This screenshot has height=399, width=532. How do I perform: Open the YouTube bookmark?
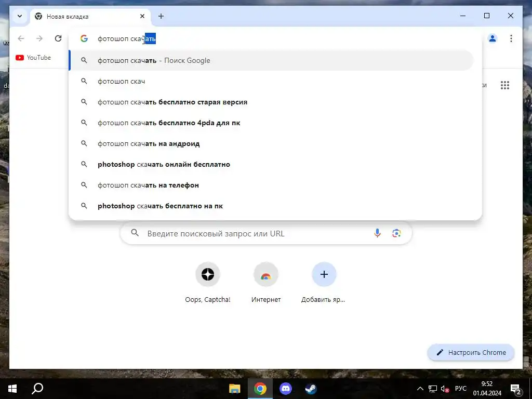point(33,58)
